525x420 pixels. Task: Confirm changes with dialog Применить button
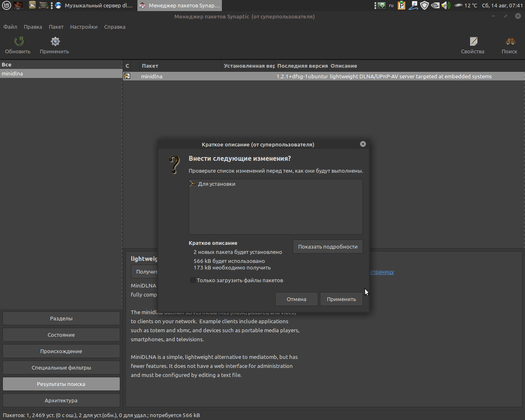tap(341, 299)
